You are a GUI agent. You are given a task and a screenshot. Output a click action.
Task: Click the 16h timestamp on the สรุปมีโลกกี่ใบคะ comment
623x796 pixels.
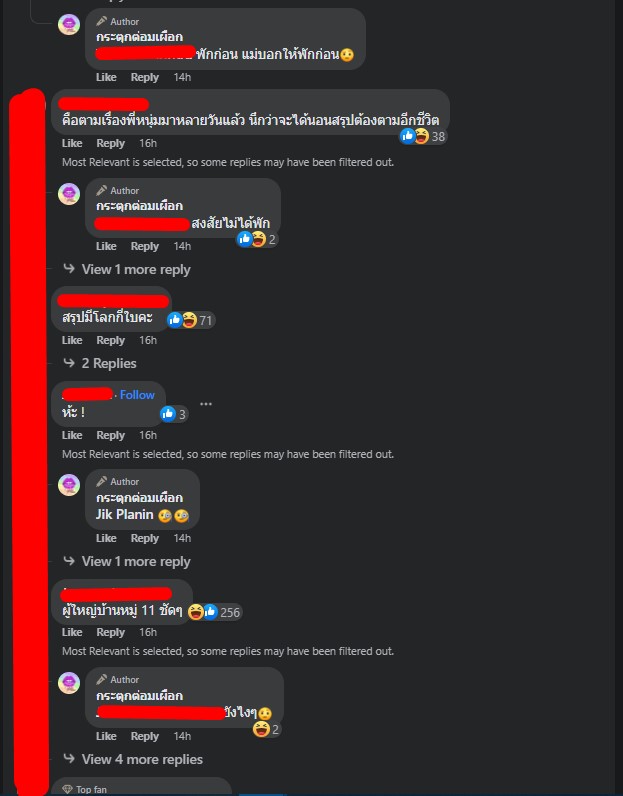click(x=148, y=340)
